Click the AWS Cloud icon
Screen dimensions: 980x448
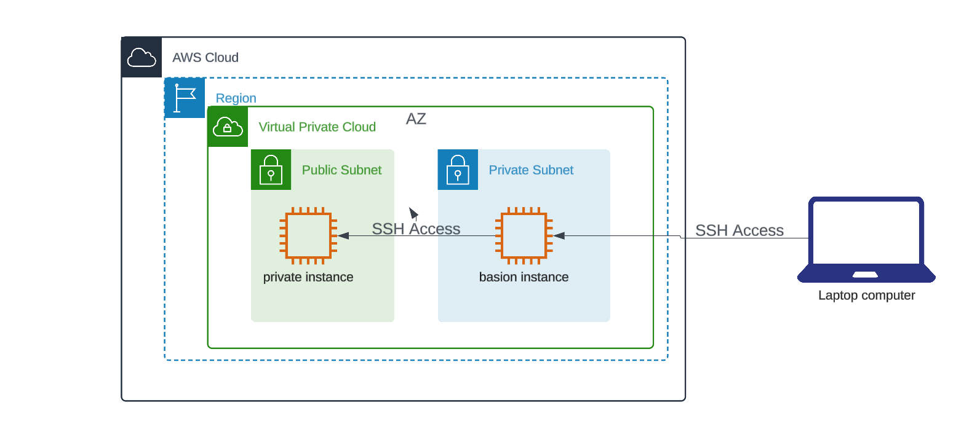141,57
